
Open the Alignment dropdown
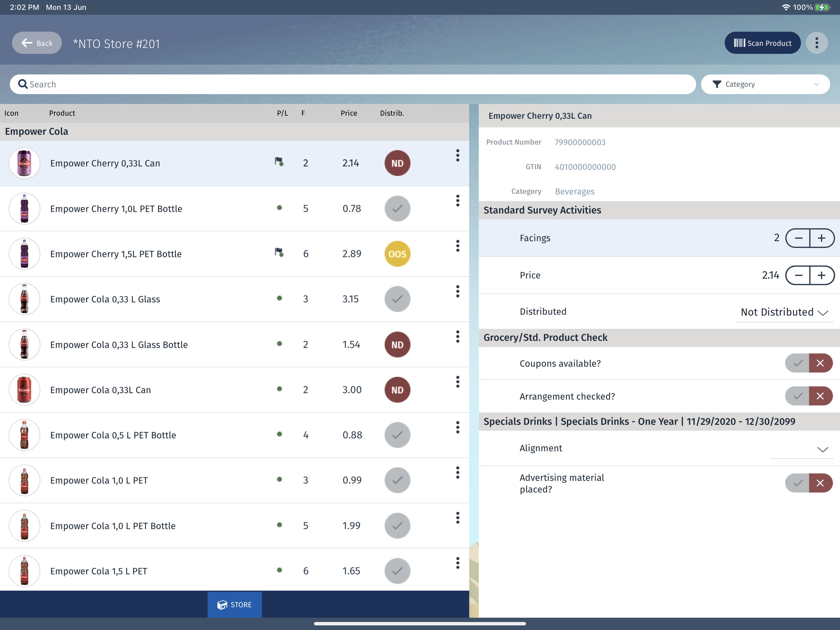click(801, 449)
